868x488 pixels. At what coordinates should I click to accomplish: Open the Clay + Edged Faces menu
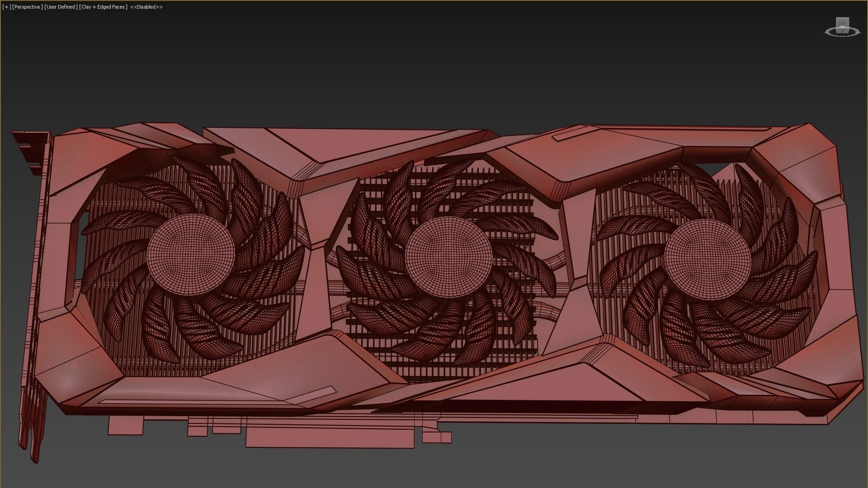click(x=103, y=7)
